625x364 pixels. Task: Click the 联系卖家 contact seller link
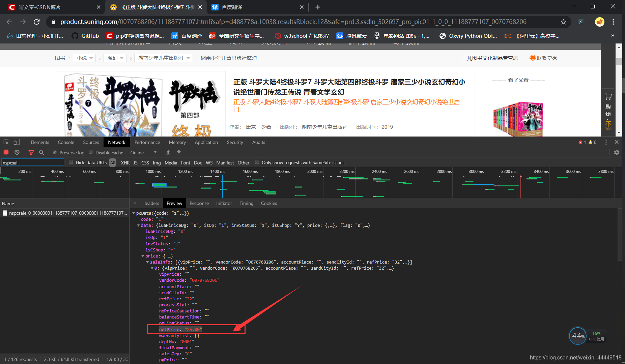click(543, 58)
